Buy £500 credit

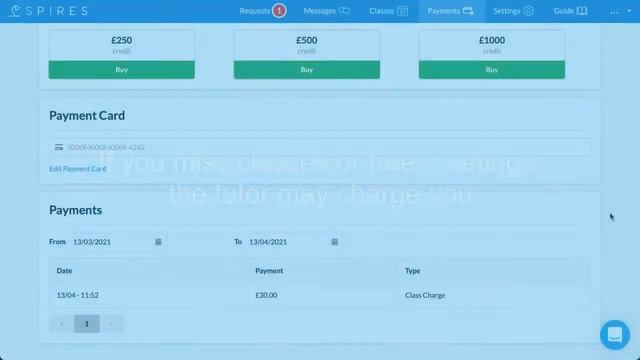click(x=307, y=70)
